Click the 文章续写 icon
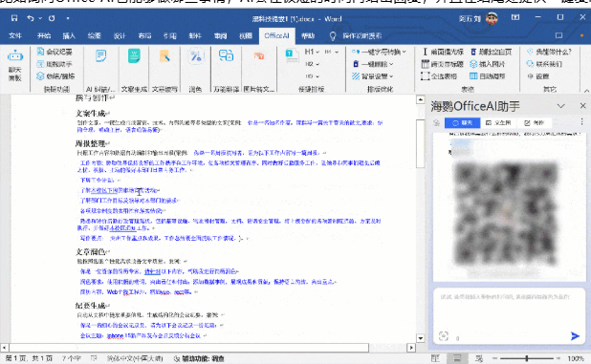This screenshot has width=591, height=364. (164, 56)
